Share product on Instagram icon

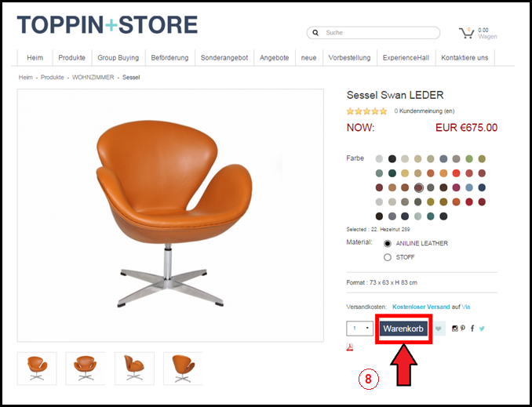click(x=454, y=329)
